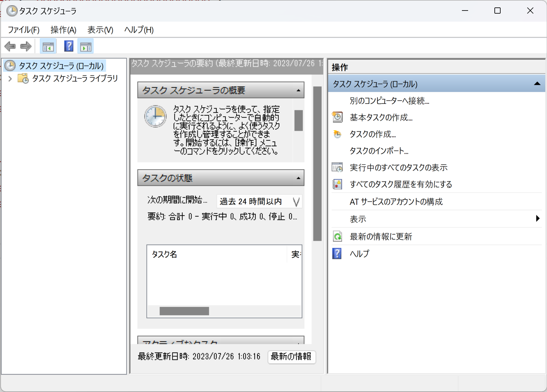Click the back navigation arrow
Viewport: 547px width, 392px height.
point(10,46)
